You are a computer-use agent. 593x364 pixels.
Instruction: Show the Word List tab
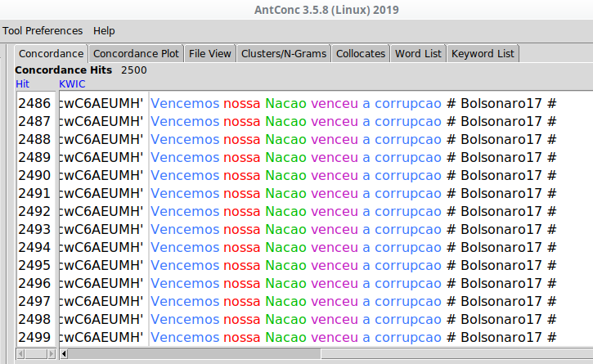click(x=419, y=54)
